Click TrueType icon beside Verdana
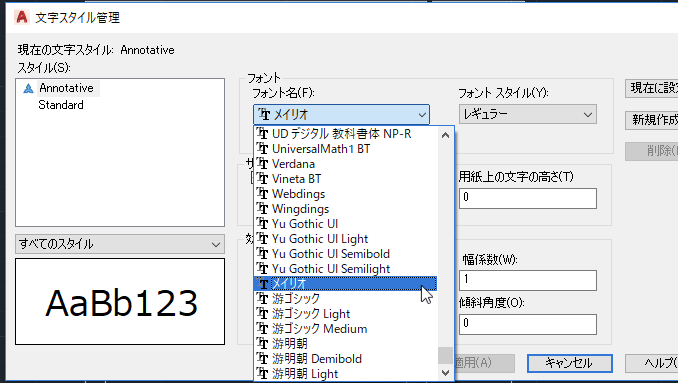Screen dimensions: 678x383 point(262,164)
